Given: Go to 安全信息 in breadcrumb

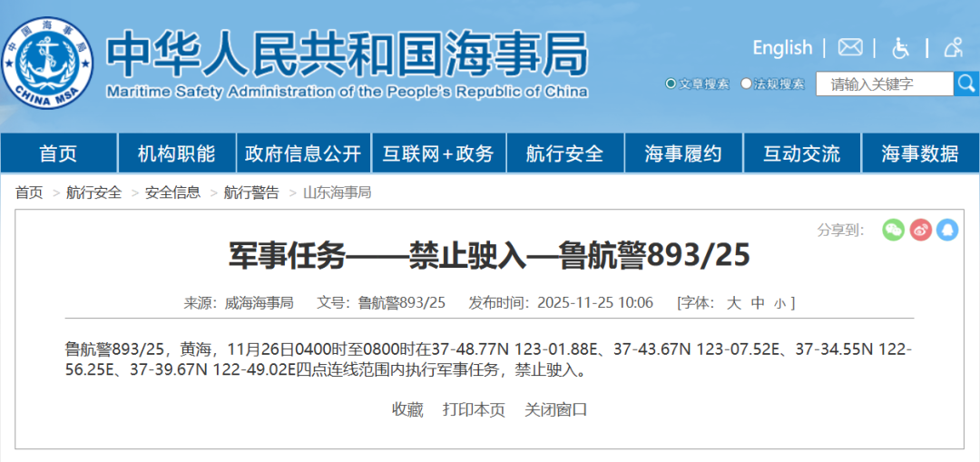Looking at the screenshot, I should click(x=173, y=192).
